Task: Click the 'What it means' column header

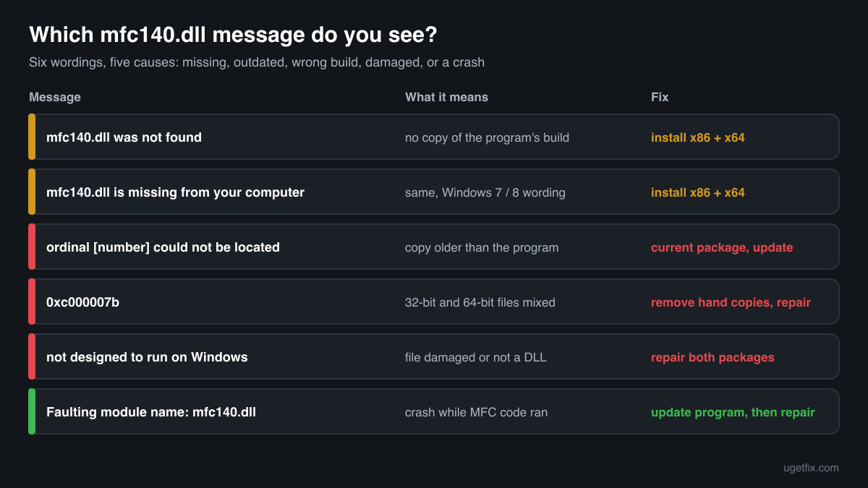Action: pyautogui.click(x=446, y=97)
